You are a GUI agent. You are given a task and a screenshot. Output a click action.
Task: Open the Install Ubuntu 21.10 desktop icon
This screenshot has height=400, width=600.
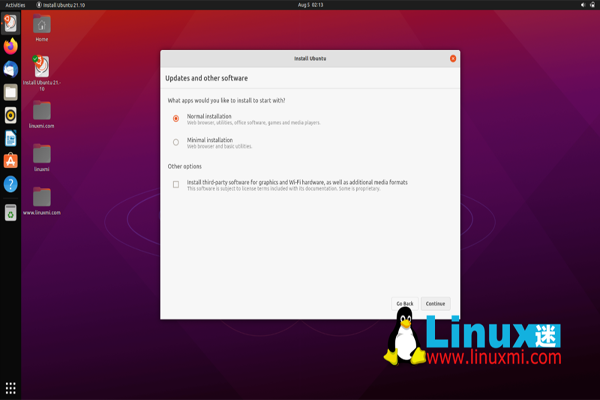(42, 73)
